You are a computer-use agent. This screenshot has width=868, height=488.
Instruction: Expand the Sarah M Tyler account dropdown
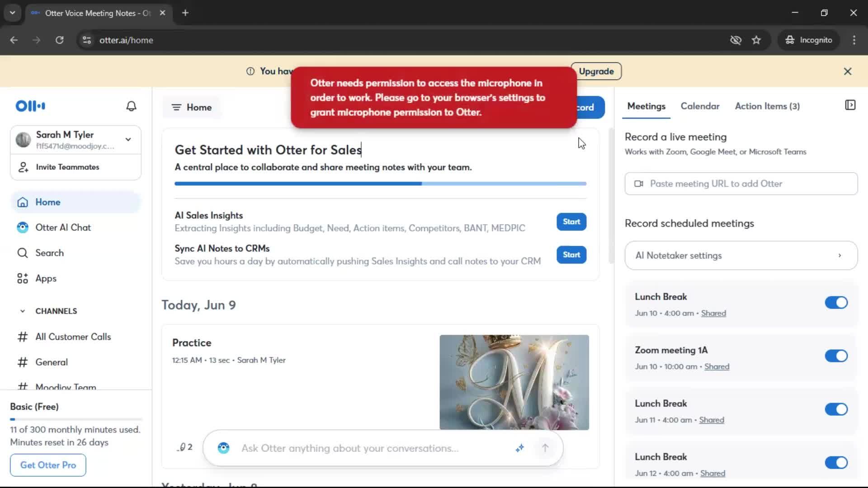(x=128, y=140)
